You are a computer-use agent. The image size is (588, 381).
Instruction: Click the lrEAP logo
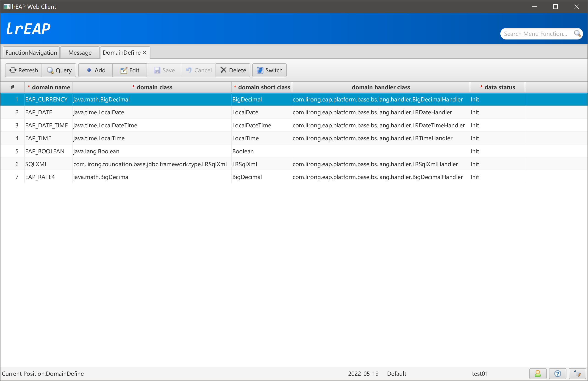pyautogui.click(x=28, y=28)
